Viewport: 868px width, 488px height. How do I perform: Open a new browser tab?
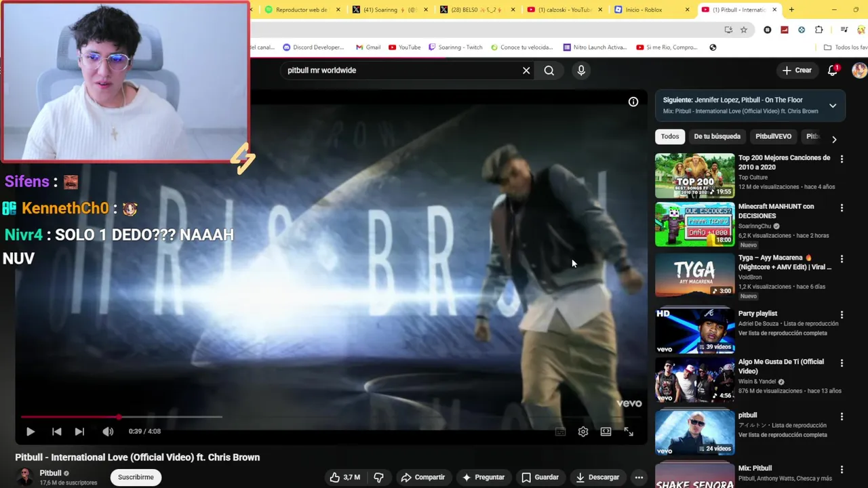coord(791,9)
